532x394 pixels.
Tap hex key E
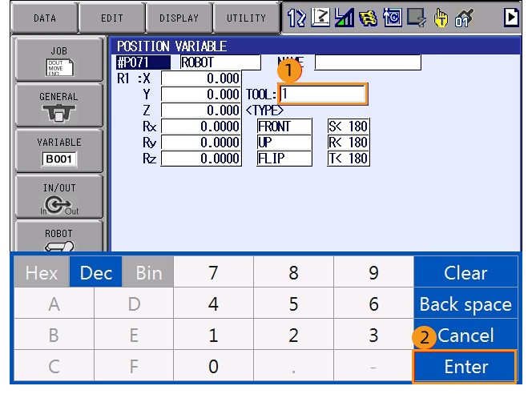[134, 334]
